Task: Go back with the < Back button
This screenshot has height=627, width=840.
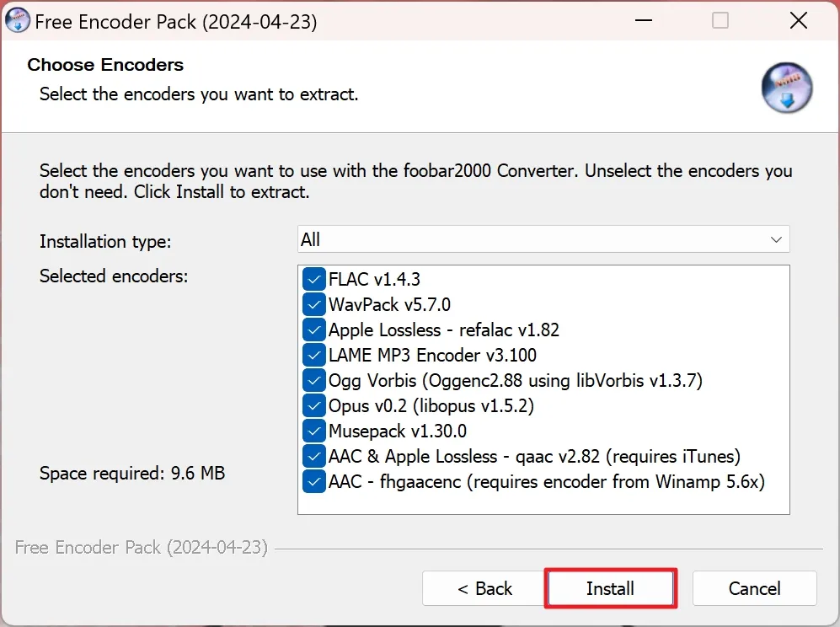Action: pyautogui.click(x=484, y=588)
